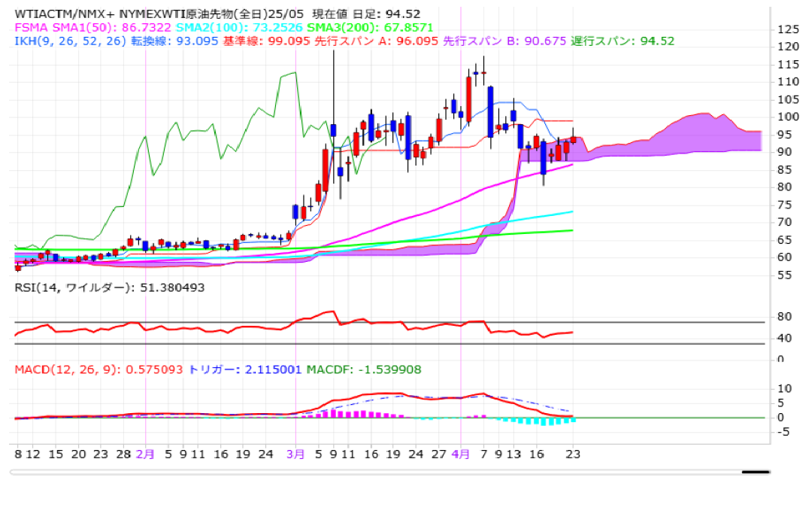Click the 3月 marker on the date axis
This screenshot has height=529, width=812.
296,455
